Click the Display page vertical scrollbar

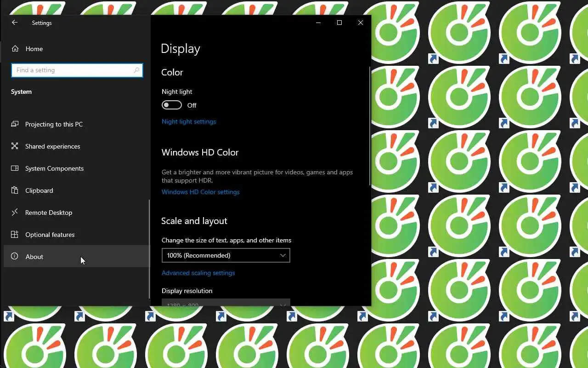[x=369, y=126]
